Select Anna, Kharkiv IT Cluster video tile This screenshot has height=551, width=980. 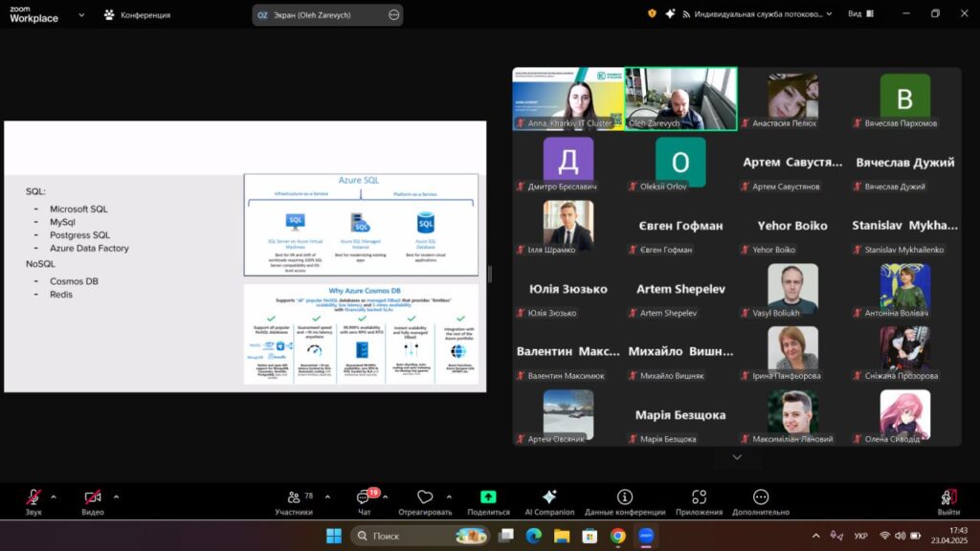[568, 99]
